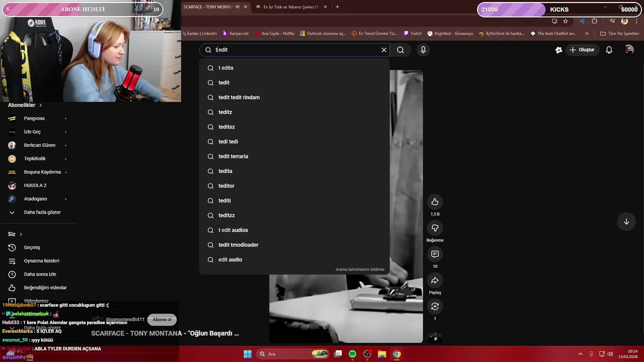Go to next short with down arrow

626,222
